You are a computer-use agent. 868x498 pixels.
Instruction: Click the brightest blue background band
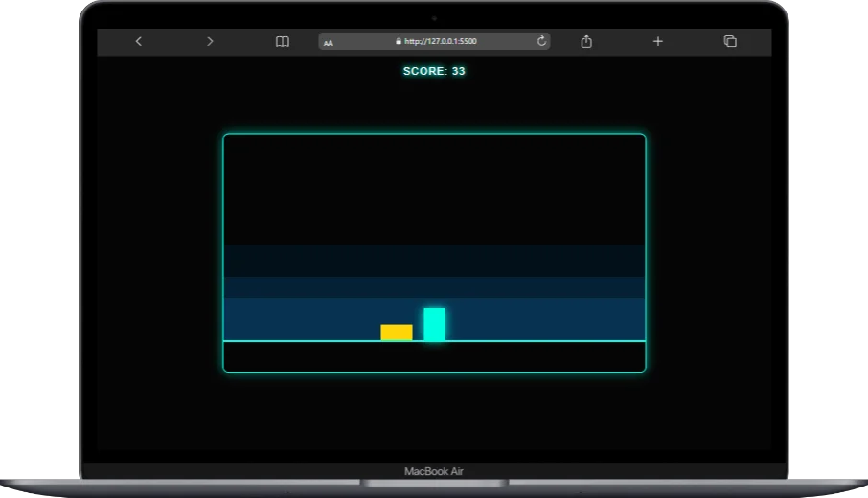[537, 318]
